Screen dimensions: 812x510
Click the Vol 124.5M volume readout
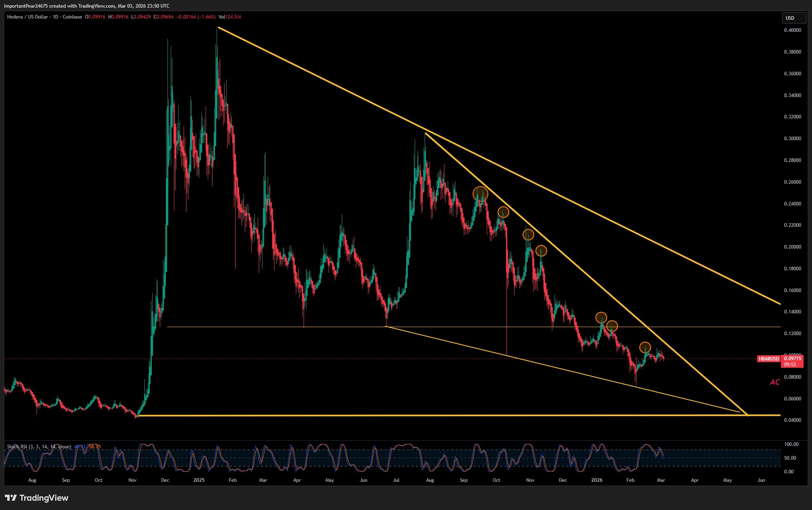coord(230,17)
